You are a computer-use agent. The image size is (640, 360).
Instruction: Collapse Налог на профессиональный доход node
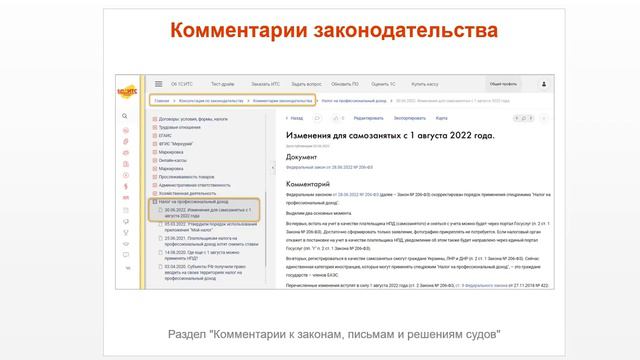tap(155, 202)
